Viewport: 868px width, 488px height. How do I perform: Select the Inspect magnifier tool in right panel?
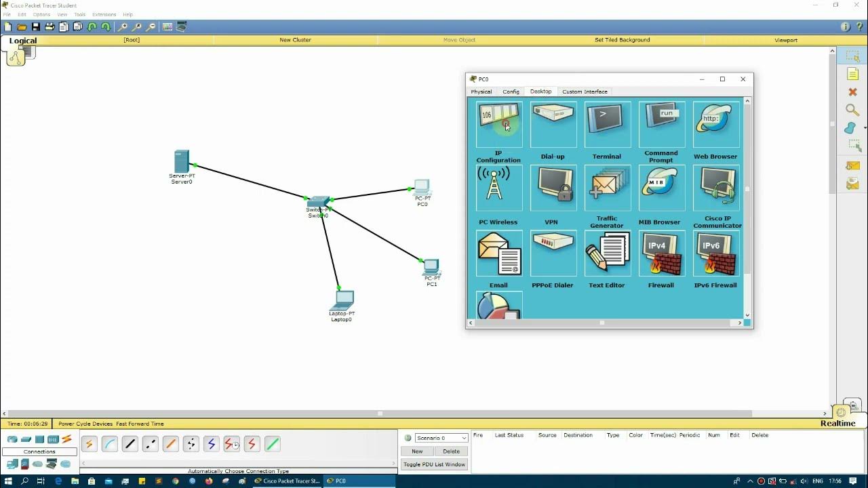click(x=852, y=110)
